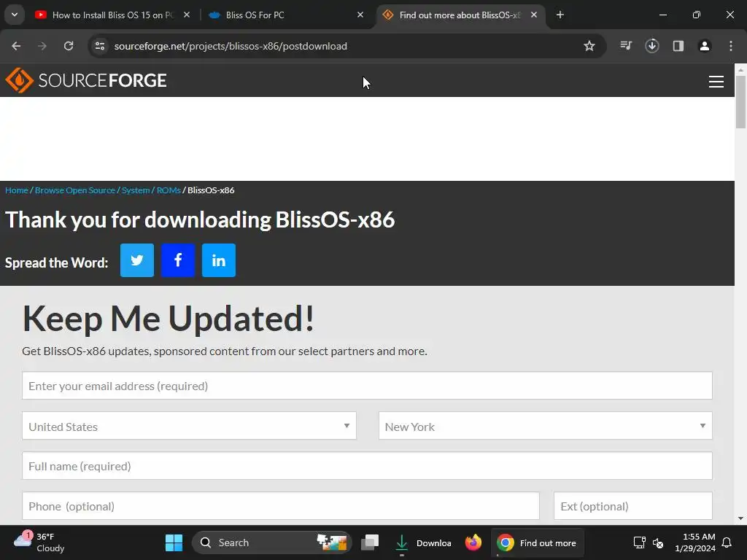Close the Bliss OS For PC tab
The image size is (747, 560).
point(360,15)
